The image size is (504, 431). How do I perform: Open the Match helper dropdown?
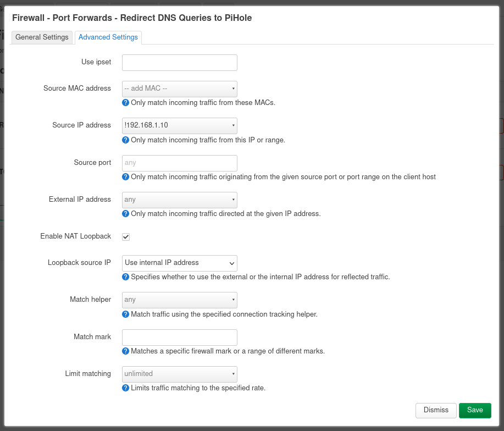180,300
